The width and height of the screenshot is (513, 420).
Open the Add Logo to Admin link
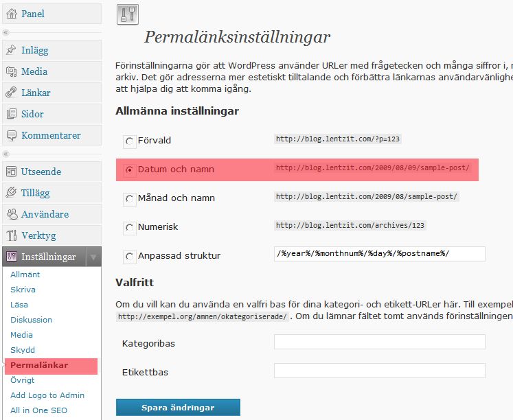click(x=47, y=395)
